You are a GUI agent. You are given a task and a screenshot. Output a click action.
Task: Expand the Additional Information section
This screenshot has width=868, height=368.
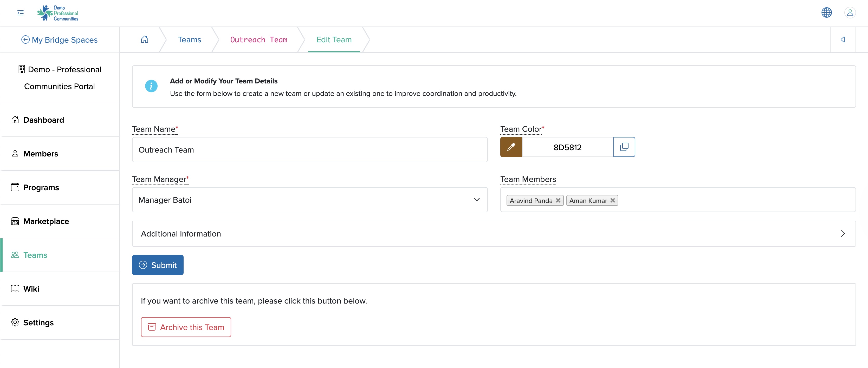(x=494, y=234)
